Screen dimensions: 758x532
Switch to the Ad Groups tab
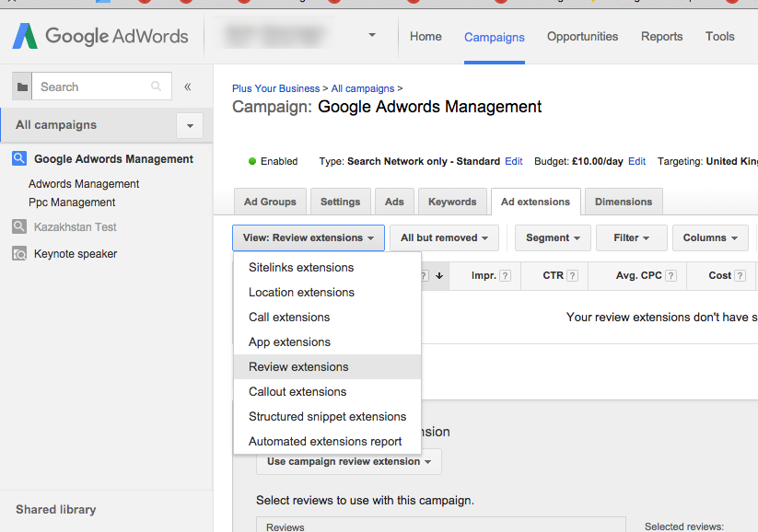coord(270,202)
